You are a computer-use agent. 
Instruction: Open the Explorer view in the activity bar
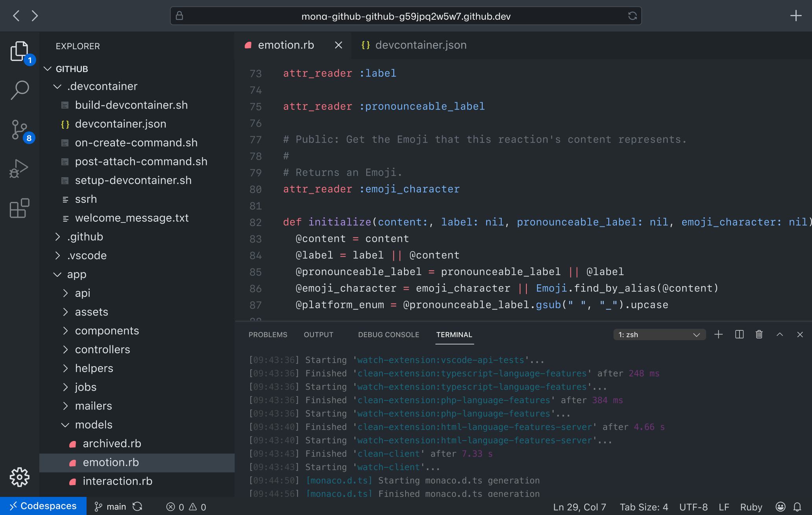pos(20,52)
